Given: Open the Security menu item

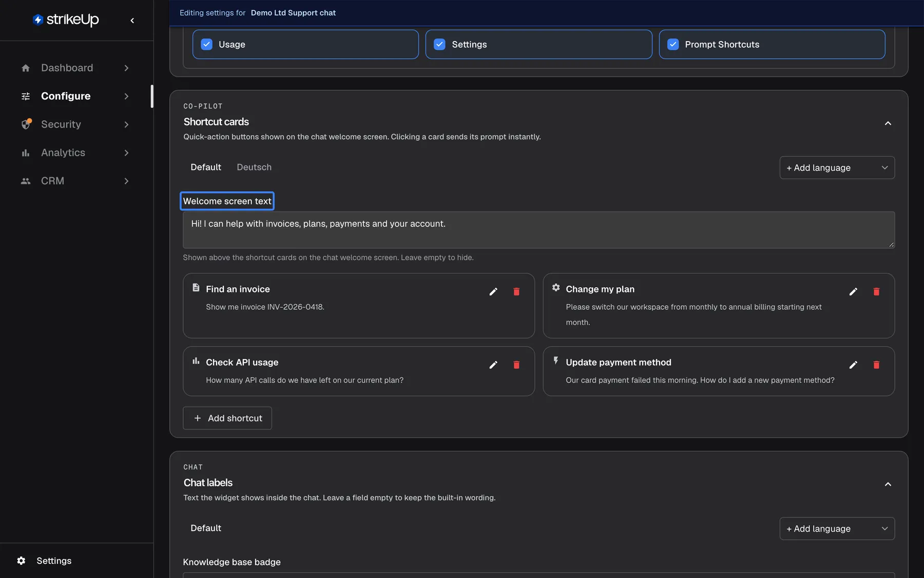Looking at the screenshot, I should [76, 124].
